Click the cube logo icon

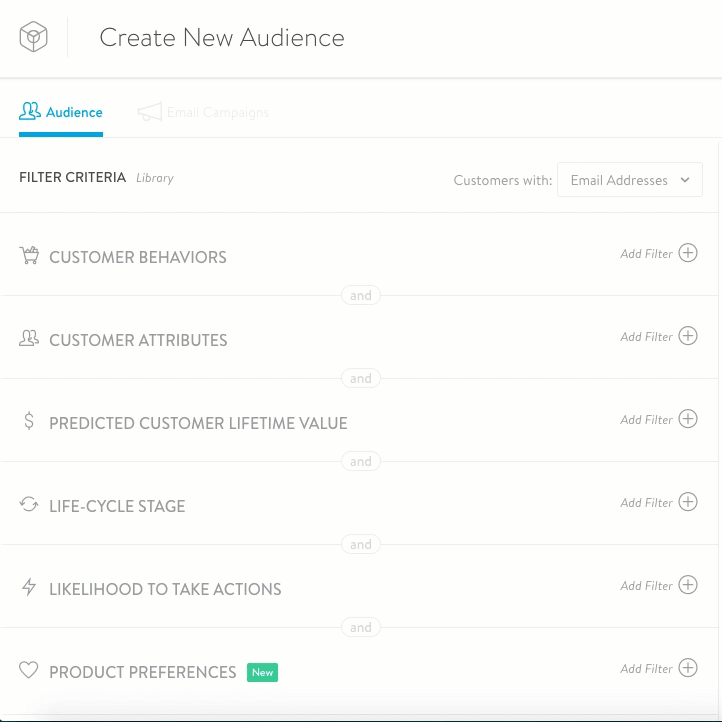pos(33,38)
